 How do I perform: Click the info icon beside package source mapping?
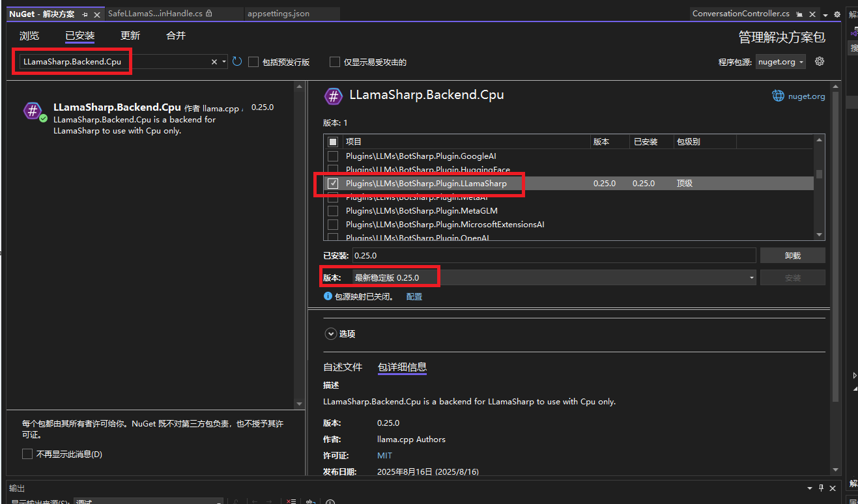(x=328, y=296)
